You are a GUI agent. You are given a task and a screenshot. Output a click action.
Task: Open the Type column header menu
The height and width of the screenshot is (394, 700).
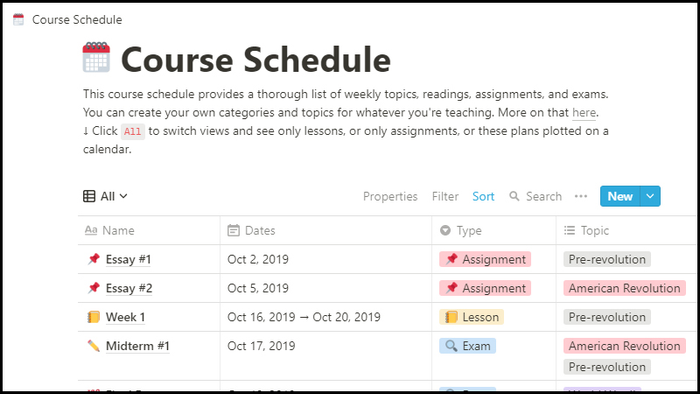pos(461,230)
